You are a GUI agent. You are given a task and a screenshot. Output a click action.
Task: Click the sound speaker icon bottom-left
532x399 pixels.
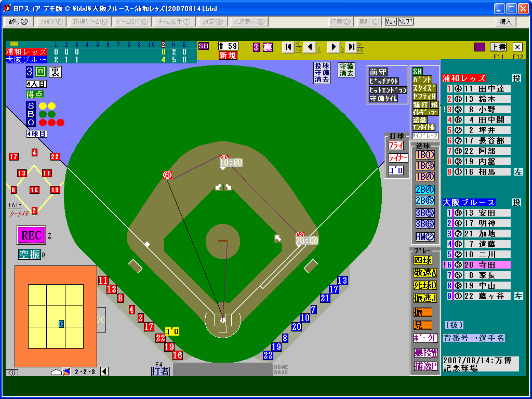tap(12, 373)
